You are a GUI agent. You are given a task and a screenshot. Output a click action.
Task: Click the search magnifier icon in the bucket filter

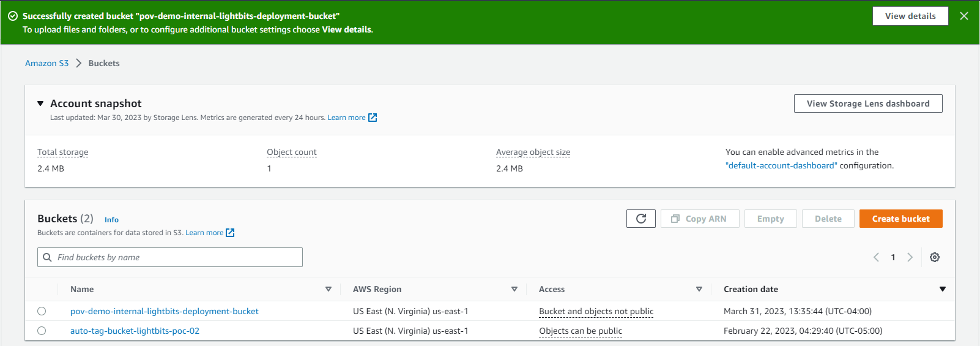[47, 257]
